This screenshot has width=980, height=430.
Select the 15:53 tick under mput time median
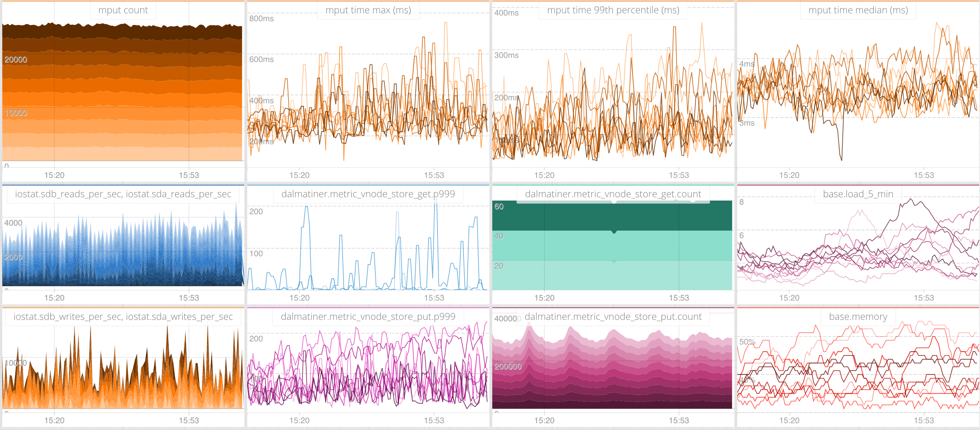[x=924, y=175]
